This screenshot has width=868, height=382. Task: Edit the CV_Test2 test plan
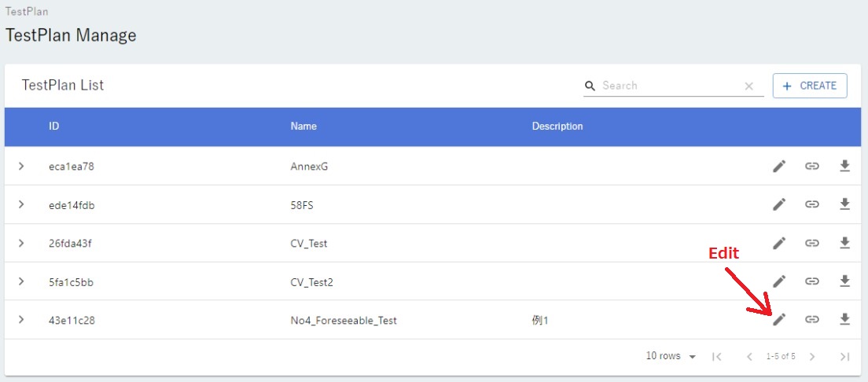(x=779, y=281)
